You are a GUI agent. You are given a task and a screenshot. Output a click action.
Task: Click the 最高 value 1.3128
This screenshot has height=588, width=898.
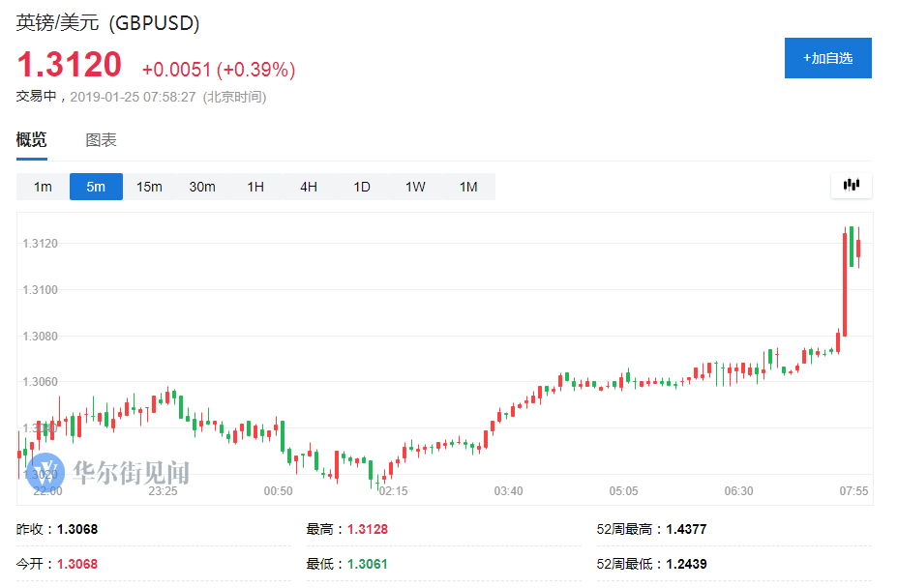368,529
